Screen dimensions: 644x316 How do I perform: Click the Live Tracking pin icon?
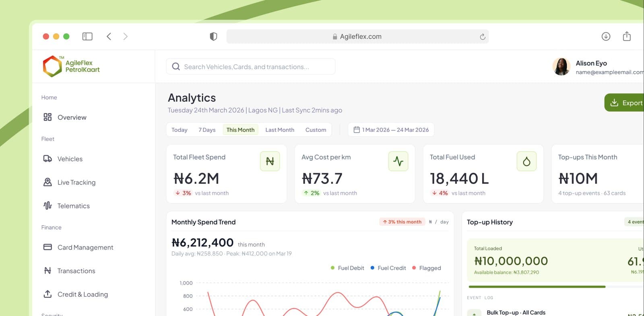(47, 182)
